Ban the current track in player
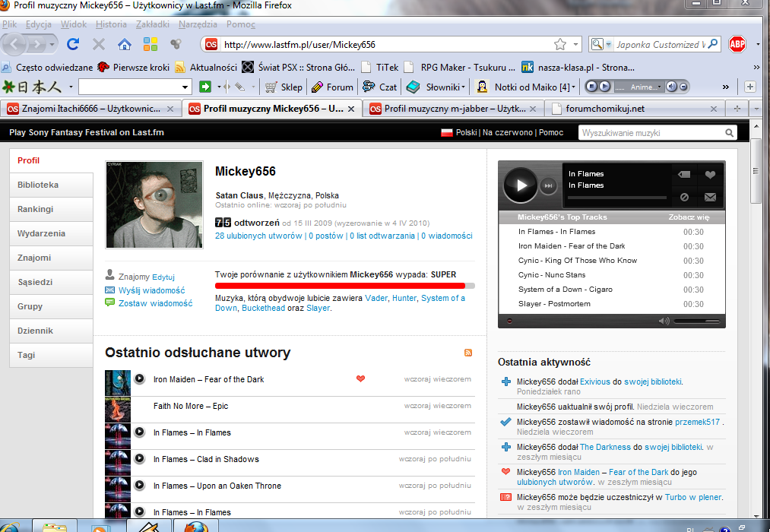 pyautogui.click(x=684, y=198)
